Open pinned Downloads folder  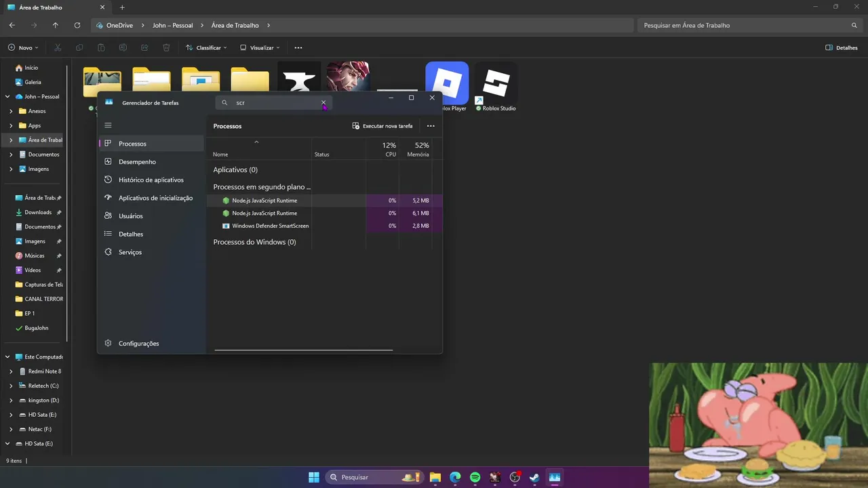[38, 212]
